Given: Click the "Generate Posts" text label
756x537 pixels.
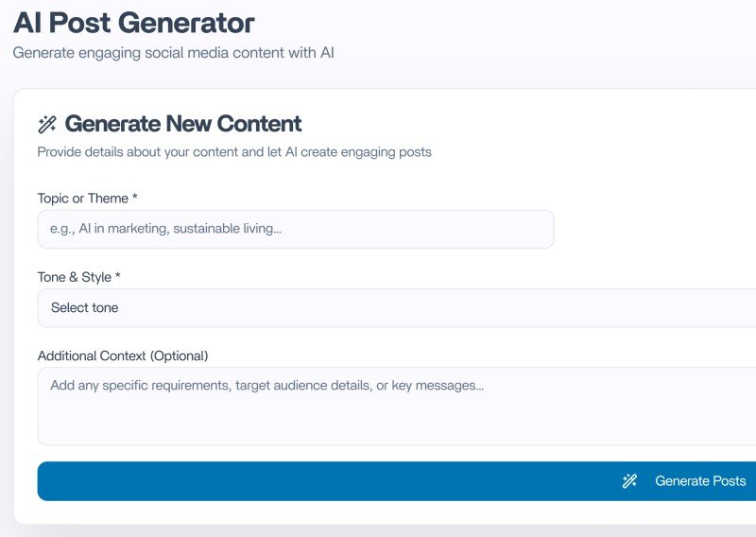Looking at the screenshot, I should 700,481.
